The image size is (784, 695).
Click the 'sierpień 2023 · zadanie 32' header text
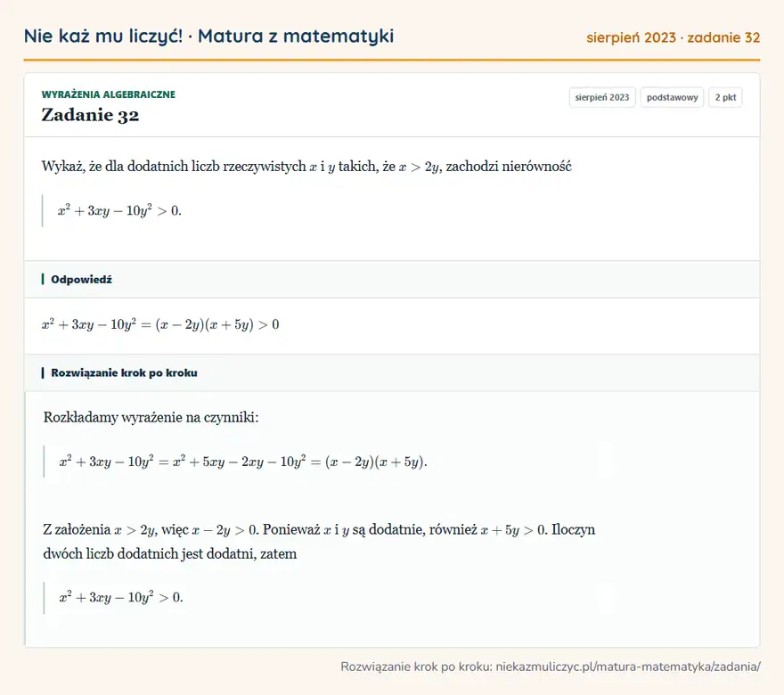673,37
